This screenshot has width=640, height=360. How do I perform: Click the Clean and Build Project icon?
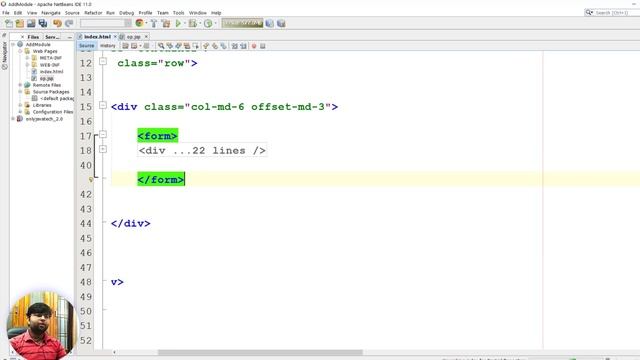(x=166, y=24)
